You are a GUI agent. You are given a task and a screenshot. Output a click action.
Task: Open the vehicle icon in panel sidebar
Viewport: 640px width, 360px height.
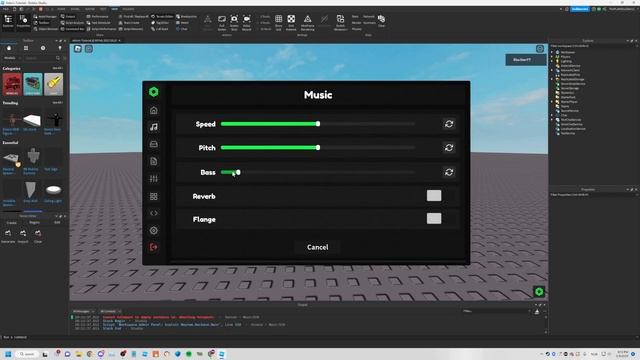[x=153, y=144]
